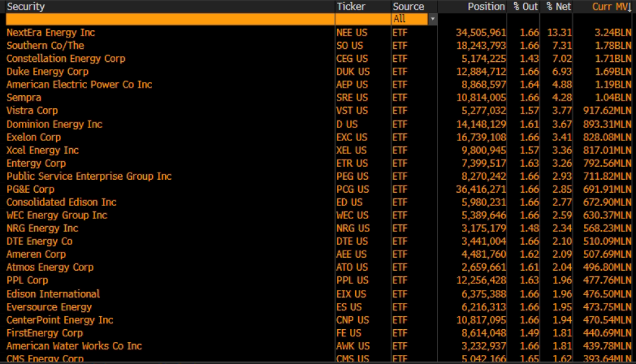The image size is (636, 364).
Task: Sort by the Curr MV column header
Action: [610, 6]
